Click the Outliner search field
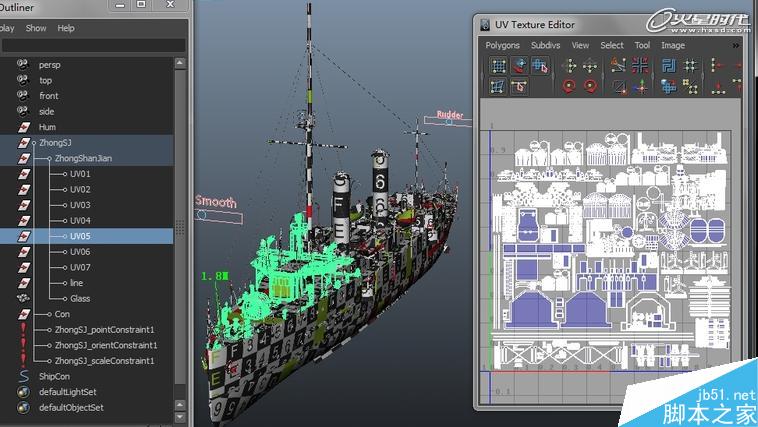 (x=93, y=45)
